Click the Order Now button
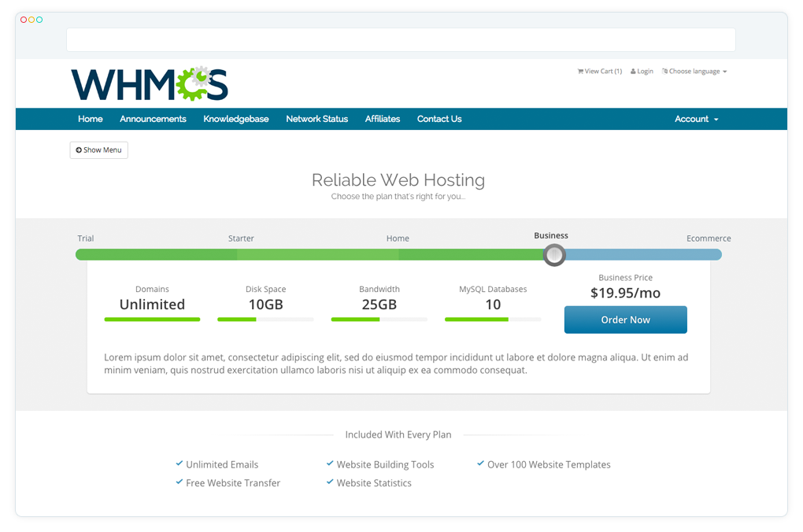Viewport: 803px width, 532px height. tap(625, 320)
